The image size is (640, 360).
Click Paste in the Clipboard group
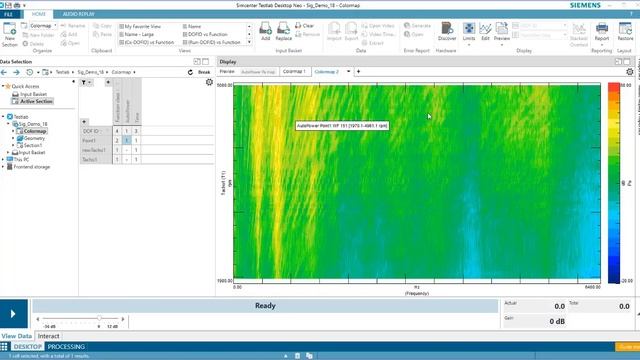coord(102,34)
